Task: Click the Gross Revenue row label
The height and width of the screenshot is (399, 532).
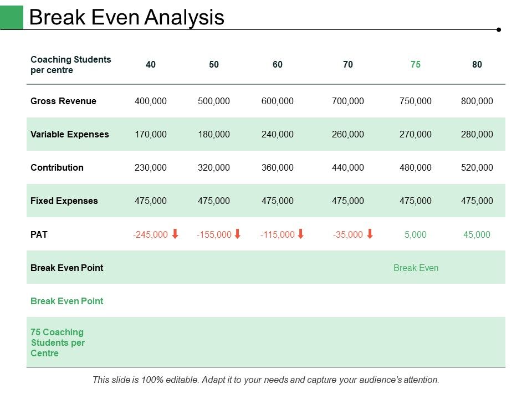Action: 63,101
